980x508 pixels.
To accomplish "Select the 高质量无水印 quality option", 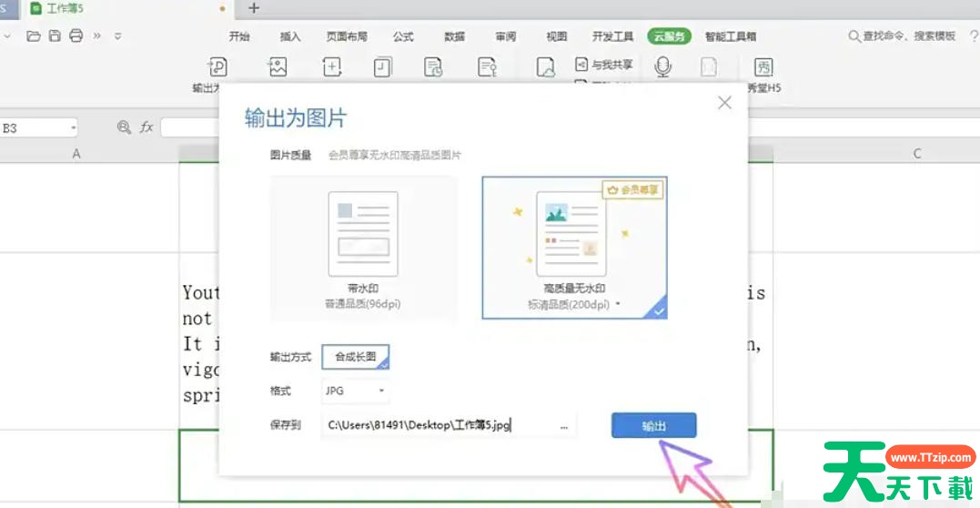I will click(x=574, y=248).
